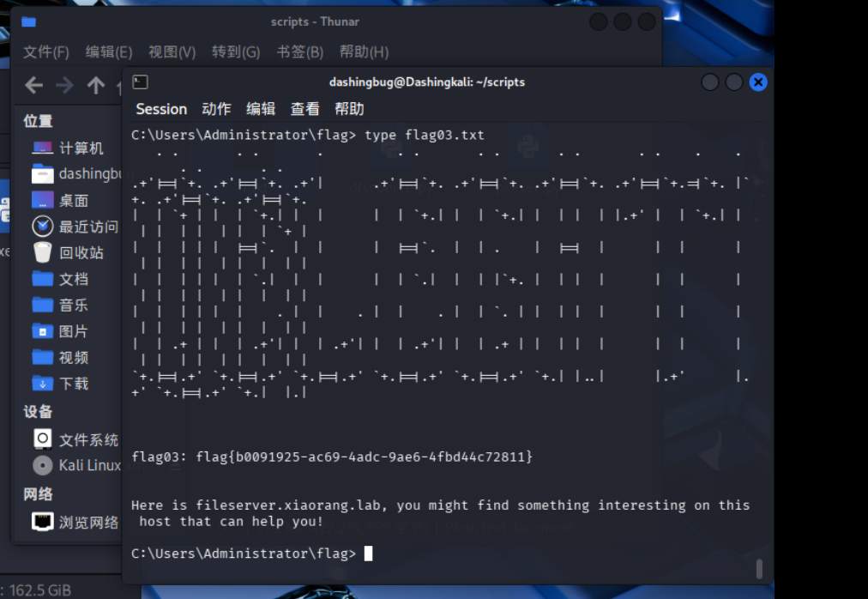Screen dimensions: 868x599
Task: Select 桌面 in the places sidebar
Action: click(x=73, y=201)
